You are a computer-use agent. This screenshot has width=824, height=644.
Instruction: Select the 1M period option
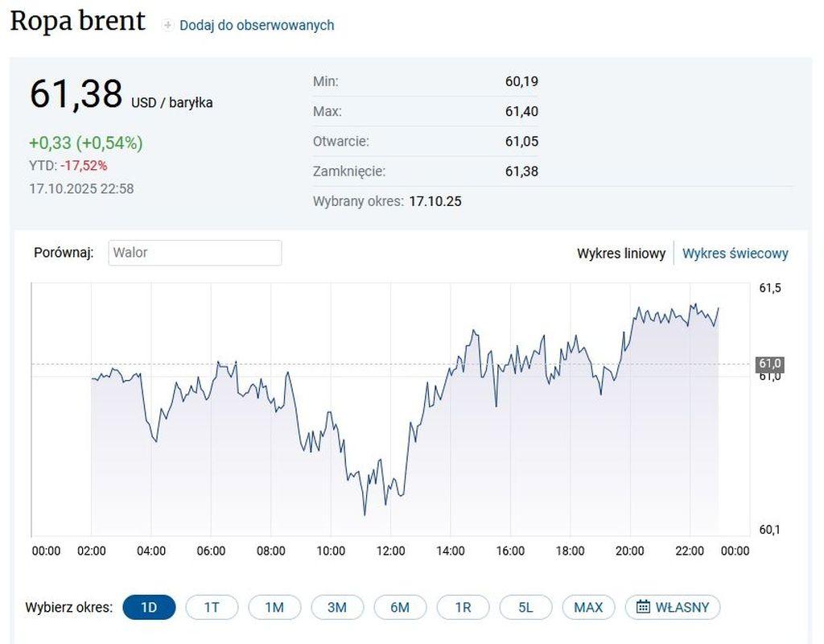(x=274, y=607)
